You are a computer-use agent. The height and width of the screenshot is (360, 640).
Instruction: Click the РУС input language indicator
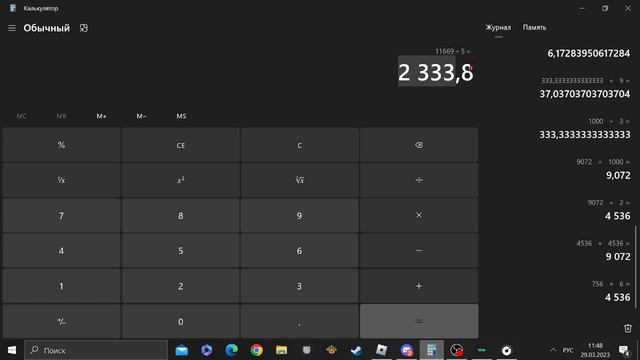(x=568, y=350)
